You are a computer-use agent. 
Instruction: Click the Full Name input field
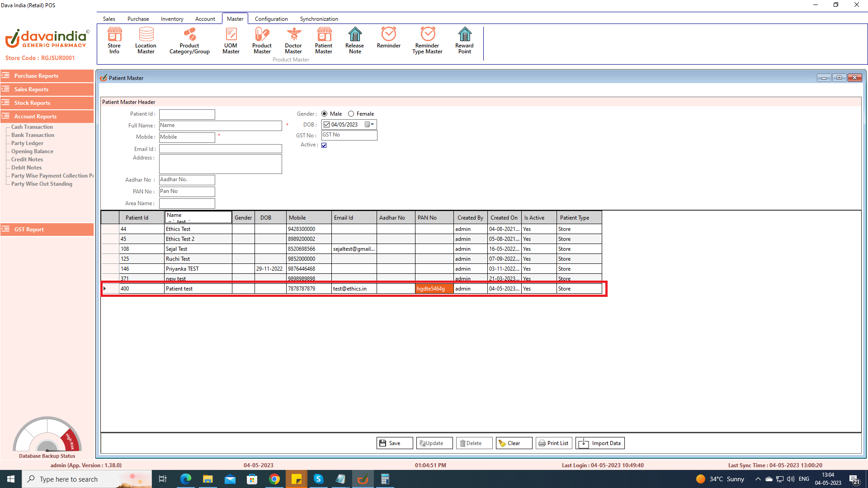click(x=220, y=126)
